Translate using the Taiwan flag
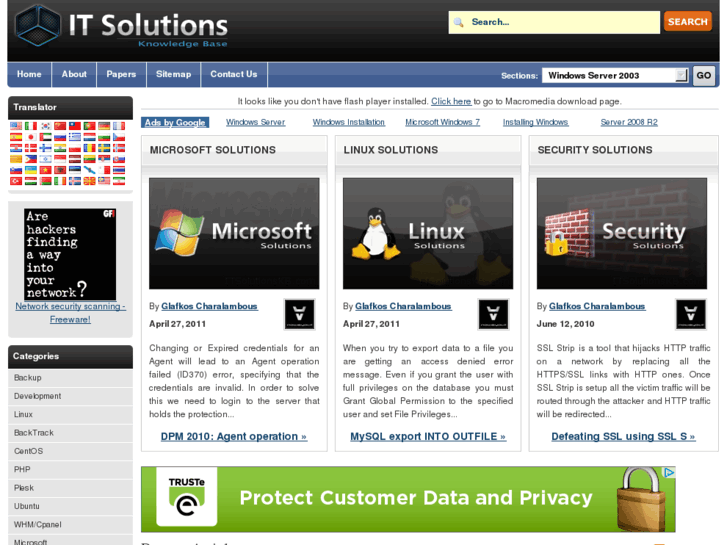Viewport: 727px width, 545px height. pyautogui.click(x=75, y=126)
